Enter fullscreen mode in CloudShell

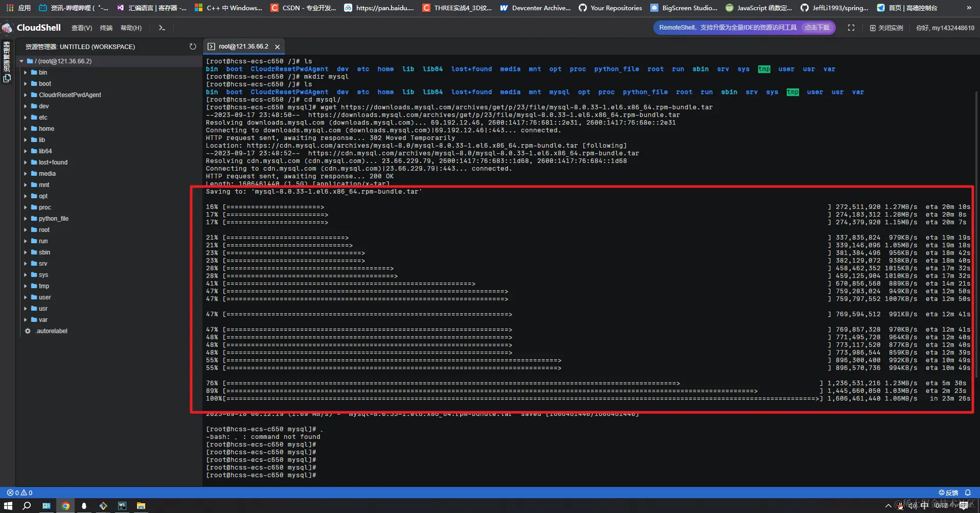pos(851,28)
